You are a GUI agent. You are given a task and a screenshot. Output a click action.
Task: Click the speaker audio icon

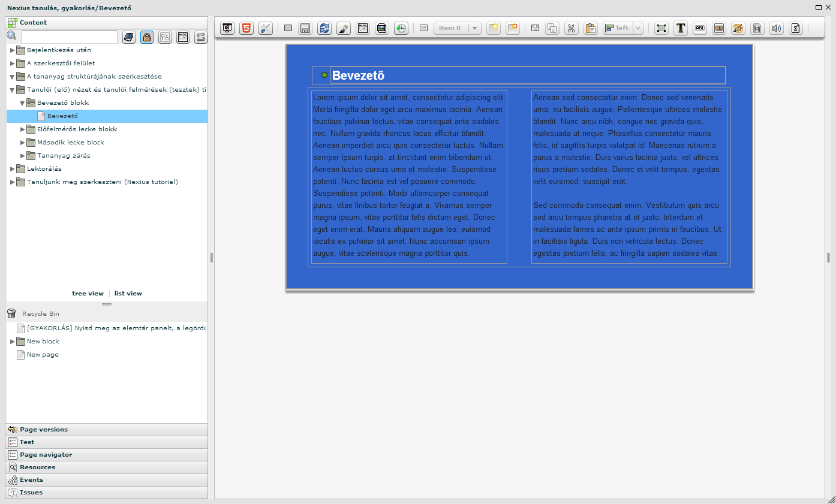[776, 28]
